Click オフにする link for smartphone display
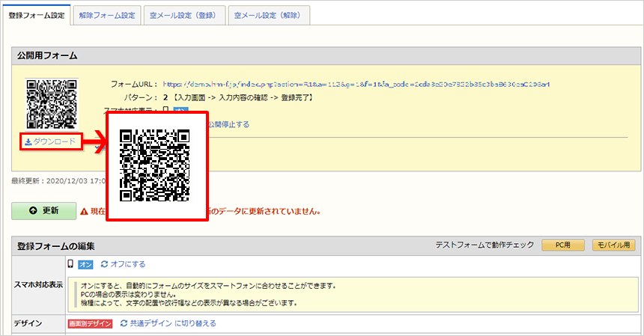This screenshot has height=336, width=644. [x=124, y=264]
